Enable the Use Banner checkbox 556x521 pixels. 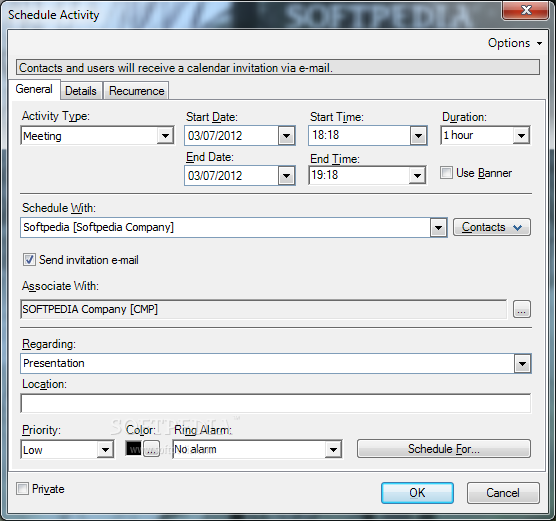click(446, 173)
